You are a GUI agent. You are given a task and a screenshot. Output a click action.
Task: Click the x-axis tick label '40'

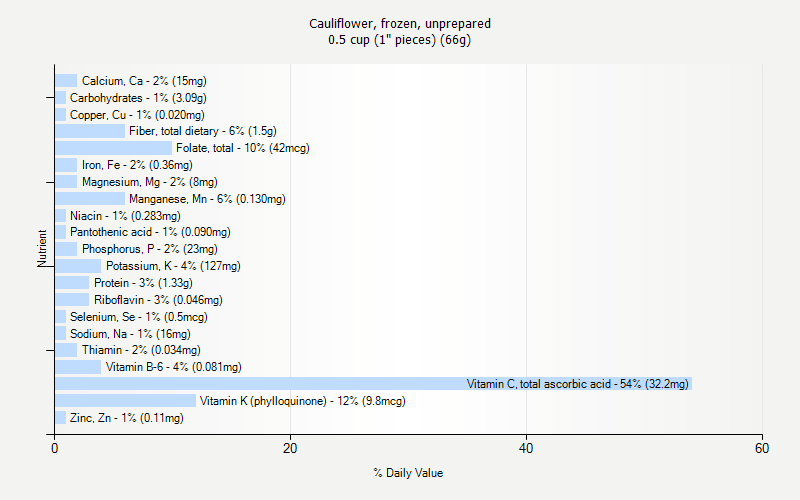coord(526,448)
